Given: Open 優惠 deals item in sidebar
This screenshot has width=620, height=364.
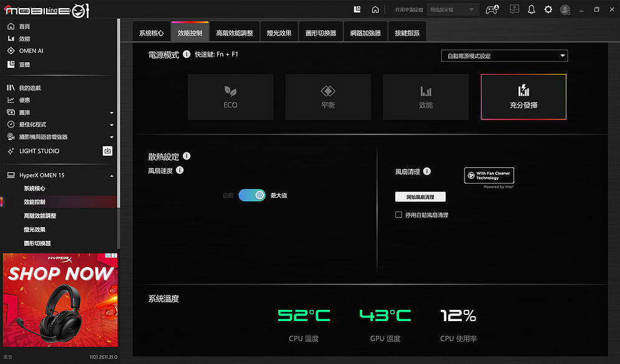Looking at the screenshot, I should point(24,100).
